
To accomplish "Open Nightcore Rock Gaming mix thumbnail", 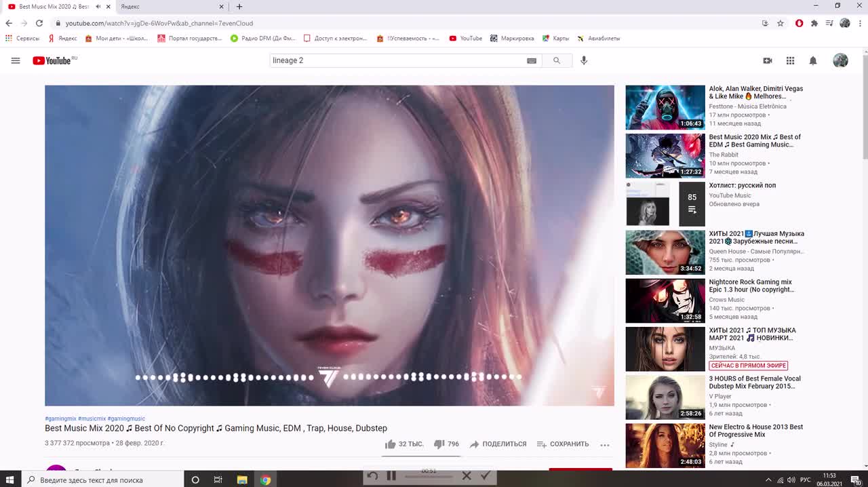I will click(x=665, y=300).
